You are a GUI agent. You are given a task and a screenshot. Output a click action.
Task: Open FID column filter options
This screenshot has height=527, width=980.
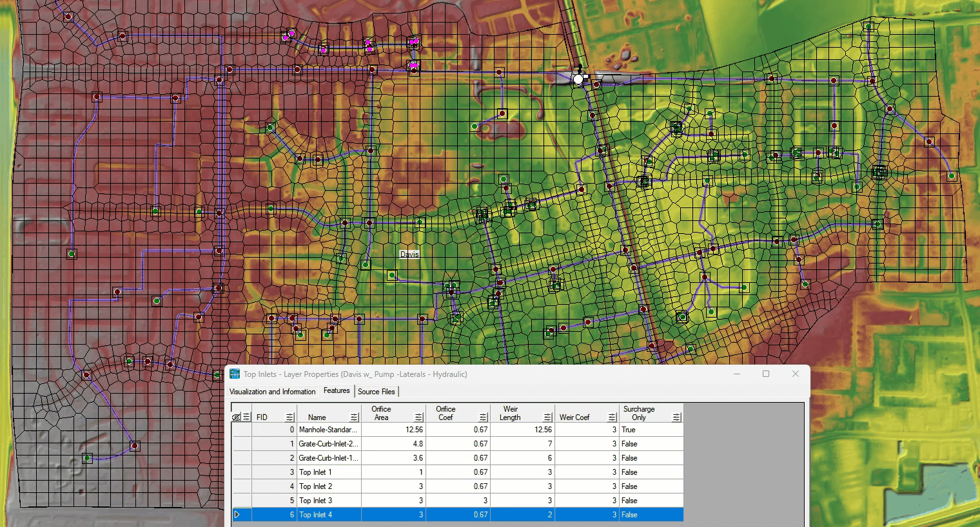[x=289, y=417]
